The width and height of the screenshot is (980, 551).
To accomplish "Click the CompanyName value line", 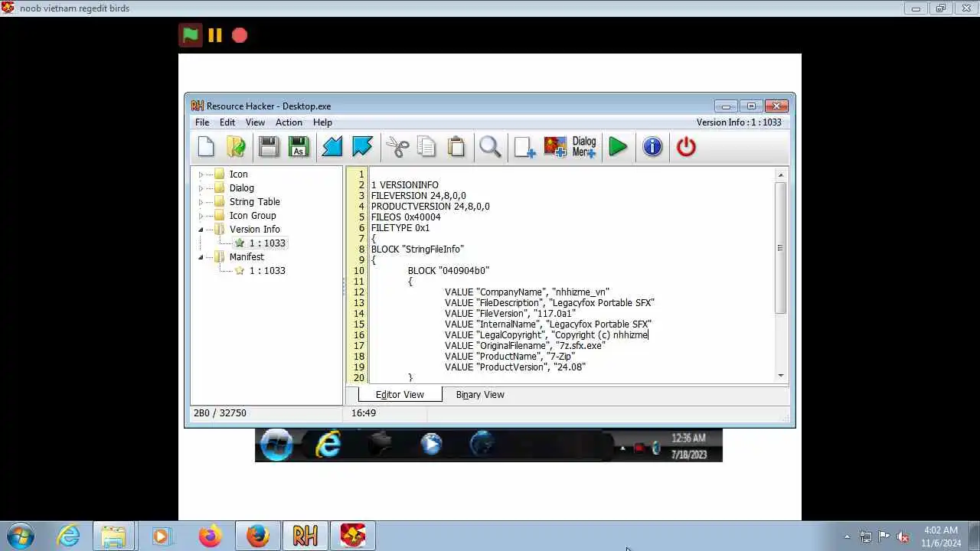I will (x=527, y=292).
